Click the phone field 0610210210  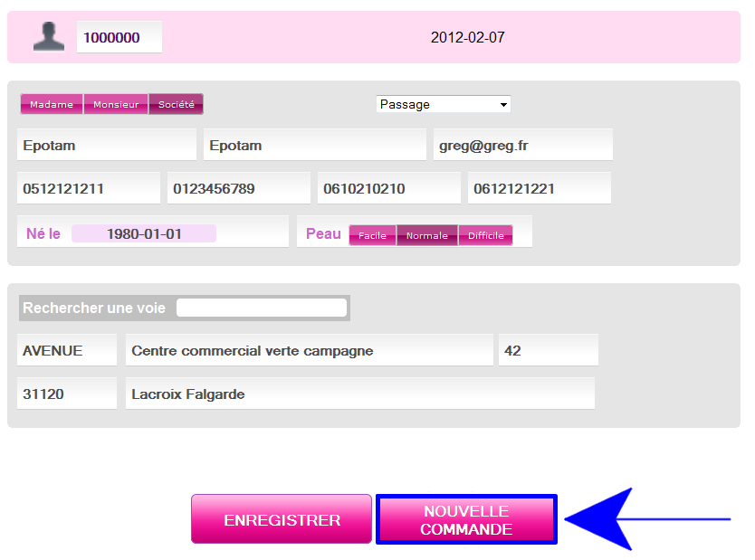pyautogui.click(x=389, y=189)
